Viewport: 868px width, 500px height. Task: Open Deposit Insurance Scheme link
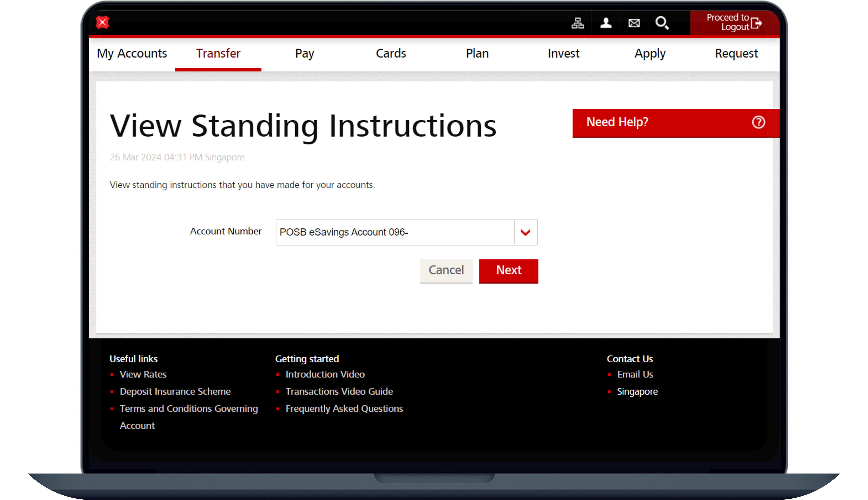175,392
